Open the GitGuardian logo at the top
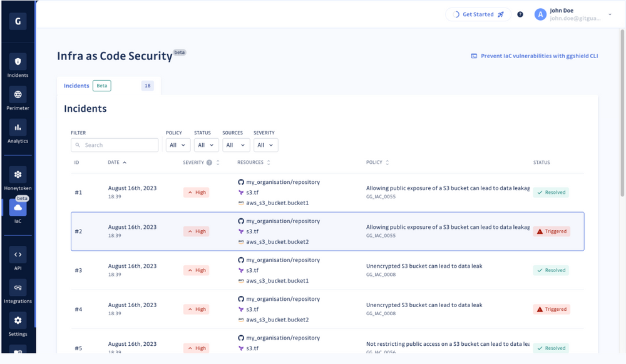The width and height of the screenshot is (626, 364). (18, 21)
